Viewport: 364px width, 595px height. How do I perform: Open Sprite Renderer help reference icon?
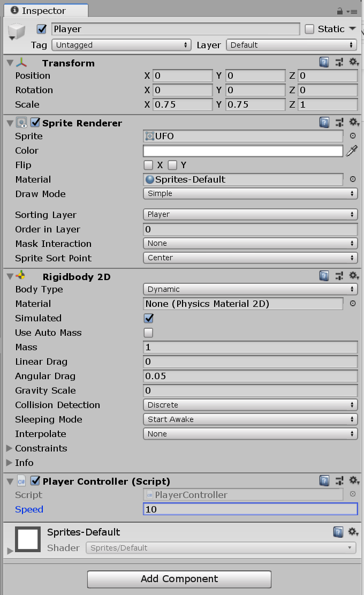(x=324, y=122)
